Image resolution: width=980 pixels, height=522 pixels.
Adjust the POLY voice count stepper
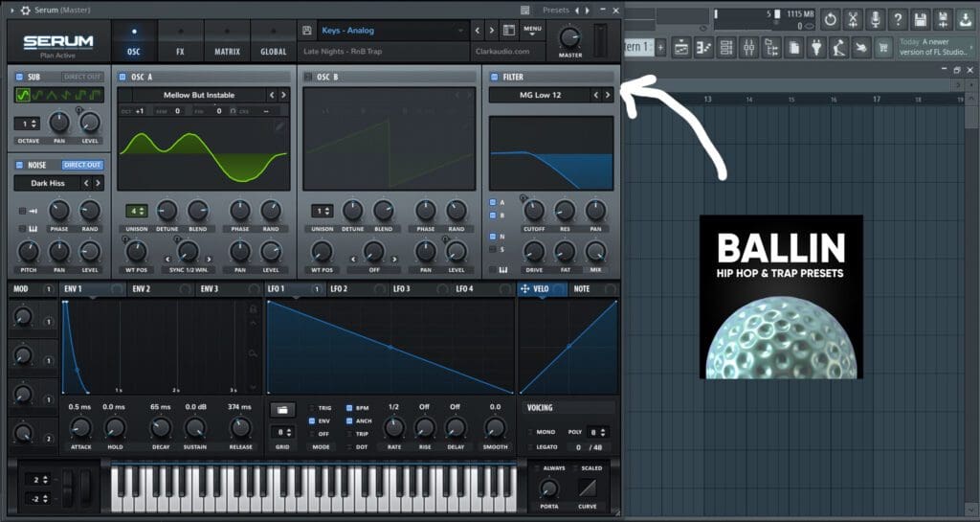click(597, 432)
